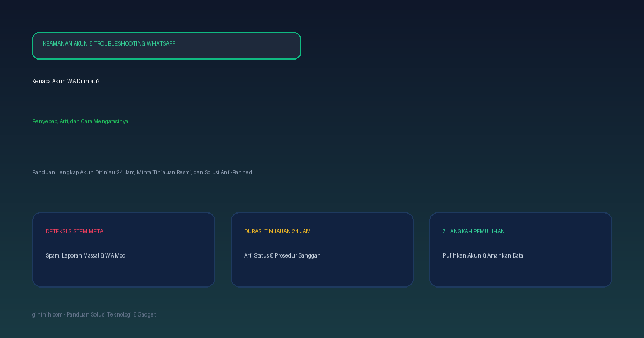Click 'Pulihkan Akun & Amankan Data' text
This screenshot has height=338, width=644.
click(483, 256)
